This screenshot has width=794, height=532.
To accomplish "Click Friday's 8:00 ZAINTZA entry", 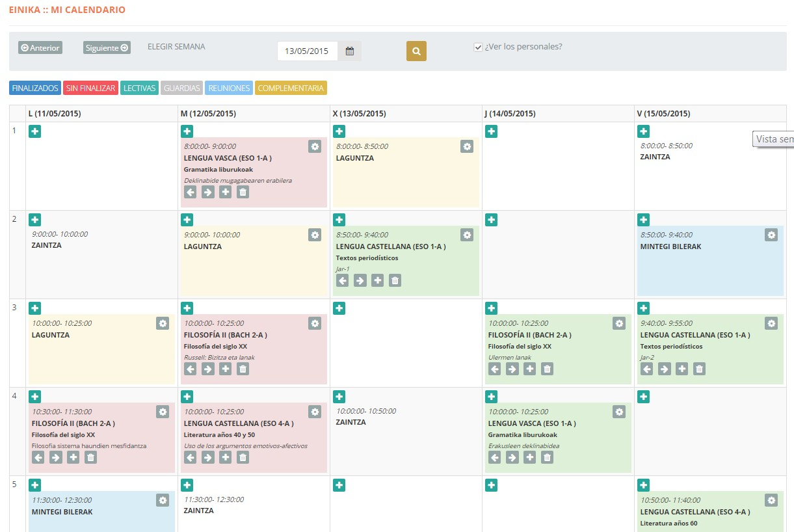I will pyautogui.click(x=655, y=157).
